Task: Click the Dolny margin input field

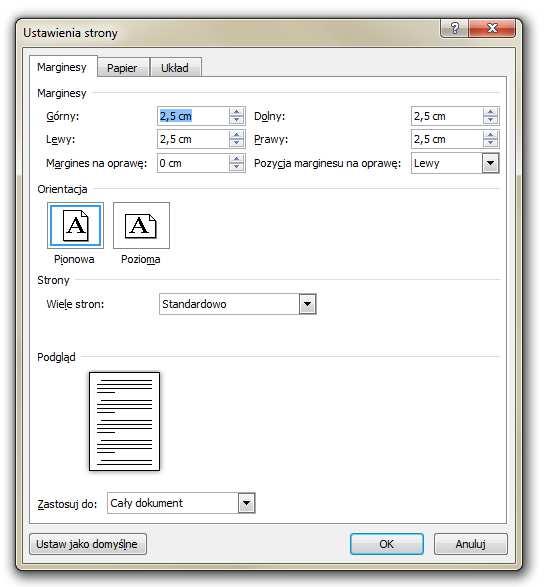Action: (x=447, y=116)
